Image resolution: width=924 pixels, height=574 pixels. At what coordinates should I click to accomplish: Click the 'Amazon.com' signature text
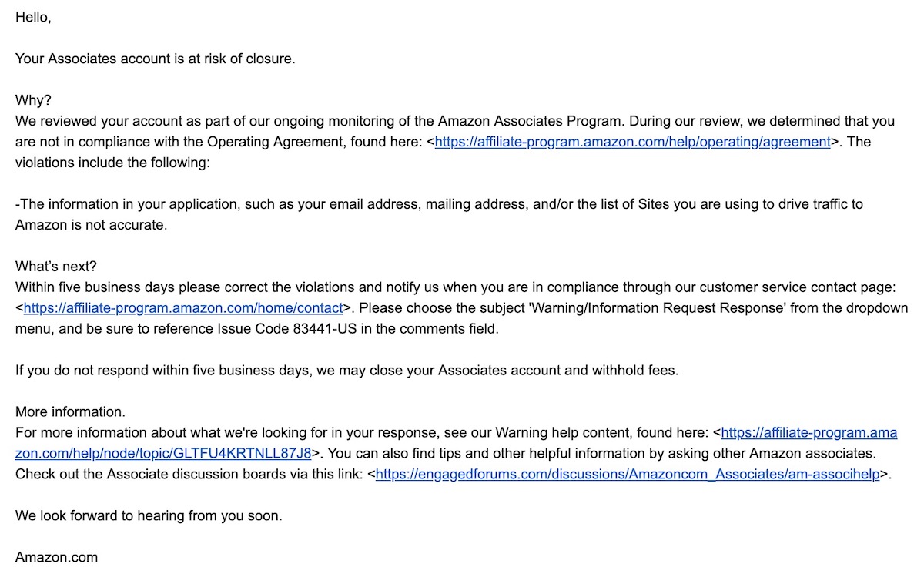tap(56, 557)
